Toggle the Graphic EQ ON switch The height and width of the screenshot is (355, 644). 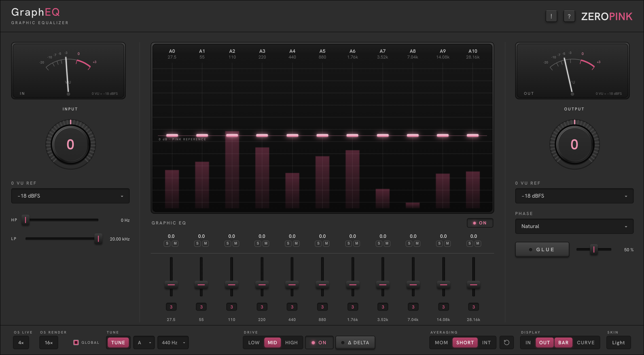480,223
